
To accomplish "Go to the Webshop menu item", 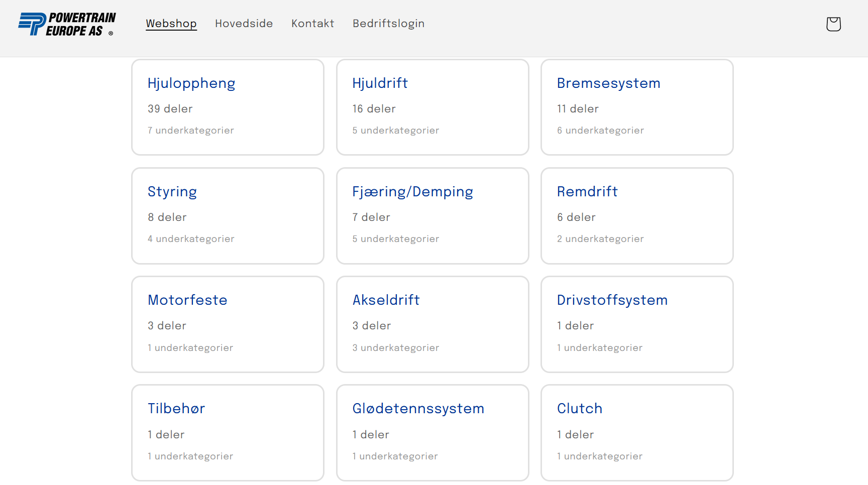I will point(171,24).
